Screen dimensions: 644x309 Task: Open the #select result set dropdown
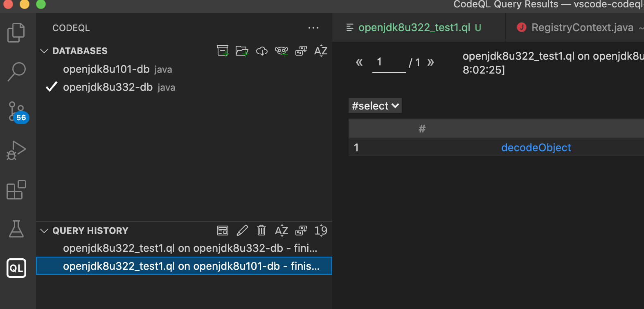point(374,105)
